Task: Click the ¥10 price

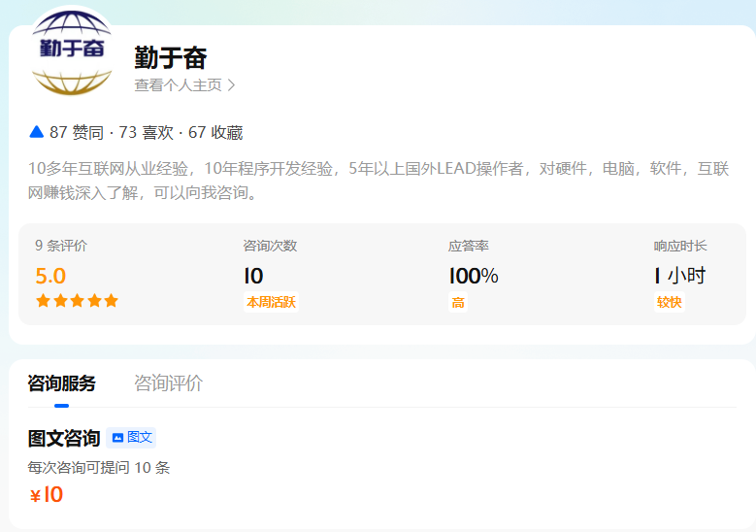Action: tap(47, 495)
